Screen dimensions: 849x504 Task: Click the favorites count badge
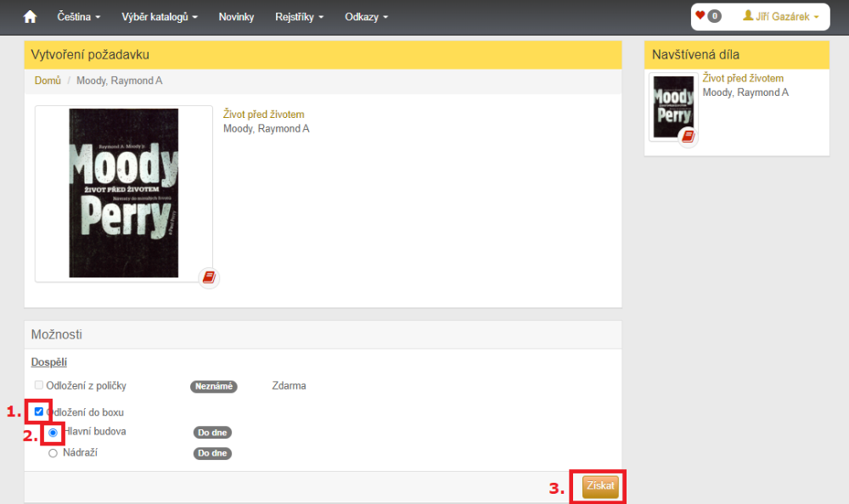coord(715,16)
